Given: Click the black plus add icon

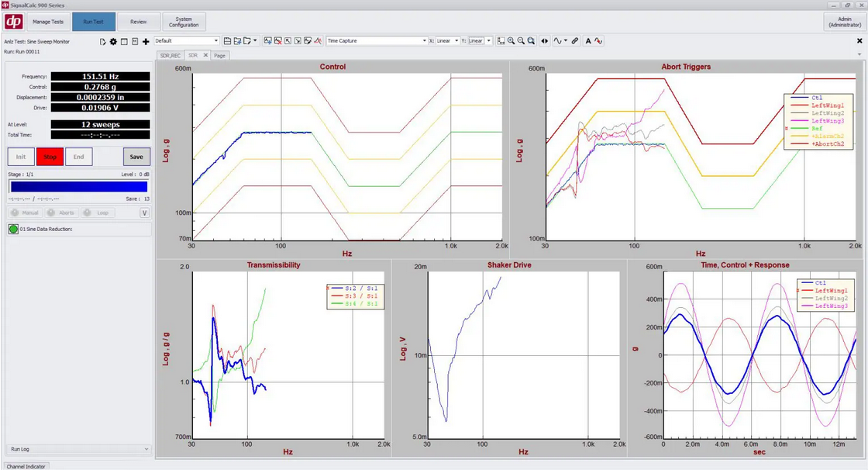Looking at the screenshot, I should coord(146,41).
